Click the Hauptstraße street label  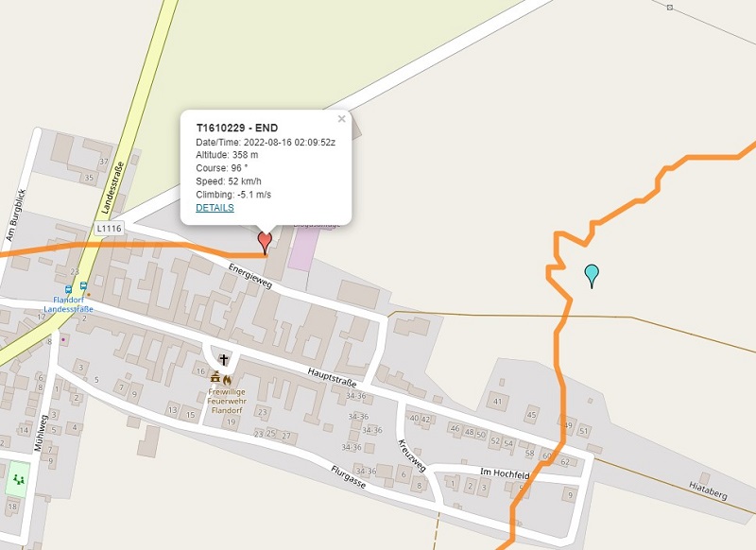333,377
